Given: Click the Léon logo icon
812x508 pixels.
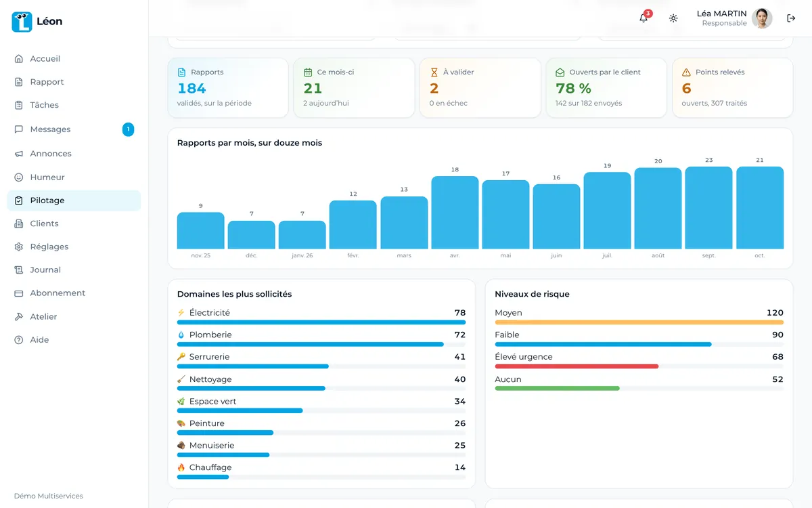Looking at the screenshot, I should pos(22,22).
